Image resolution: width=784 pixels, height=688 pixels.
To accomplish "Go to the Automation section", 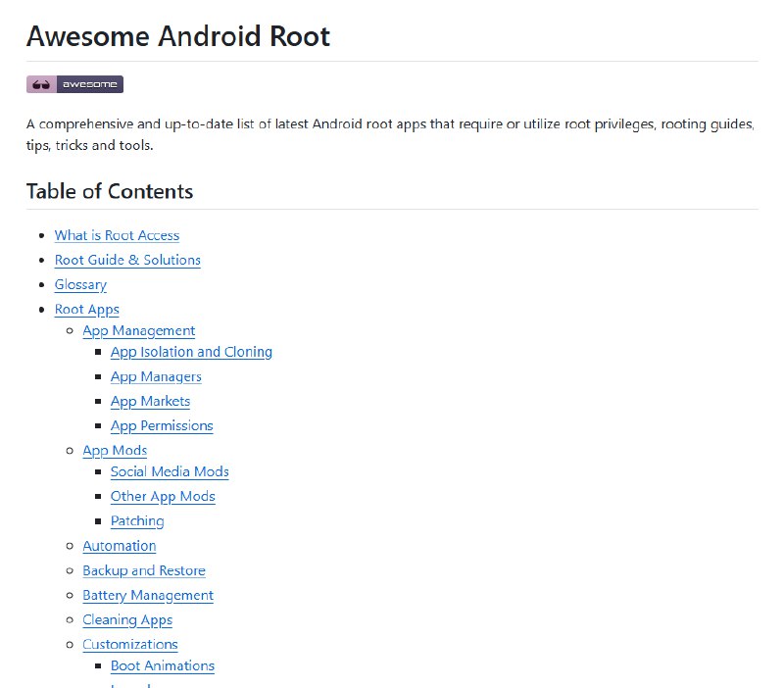I will click(x=120, y=546).
